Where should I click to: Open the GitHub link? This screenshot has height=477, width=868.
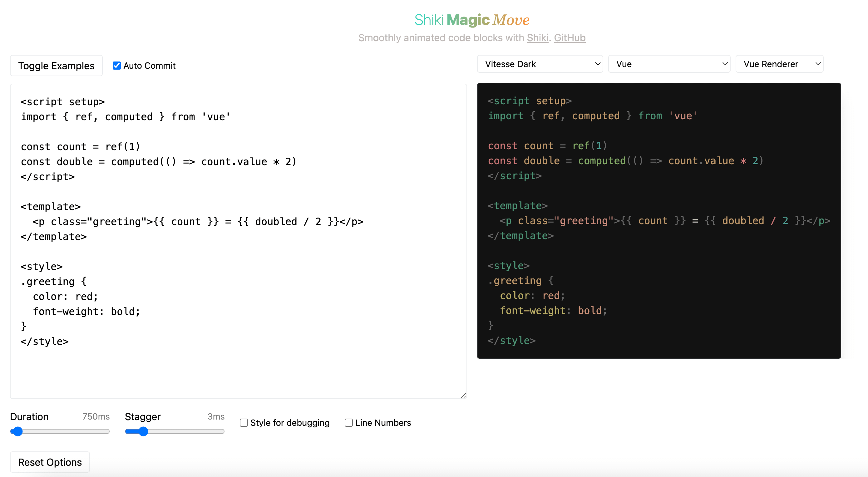coord(570,38)
